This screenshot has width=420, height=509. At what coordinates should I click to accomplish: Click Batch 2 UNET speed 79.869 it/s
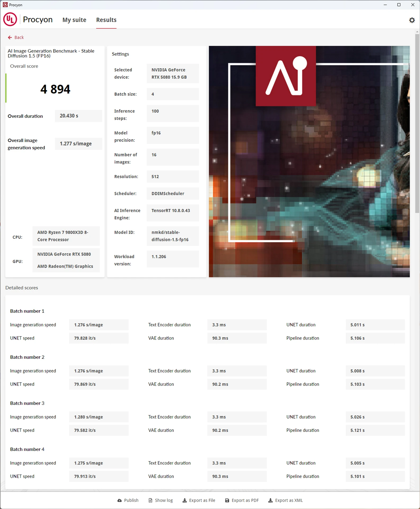(x=99, y=384)
